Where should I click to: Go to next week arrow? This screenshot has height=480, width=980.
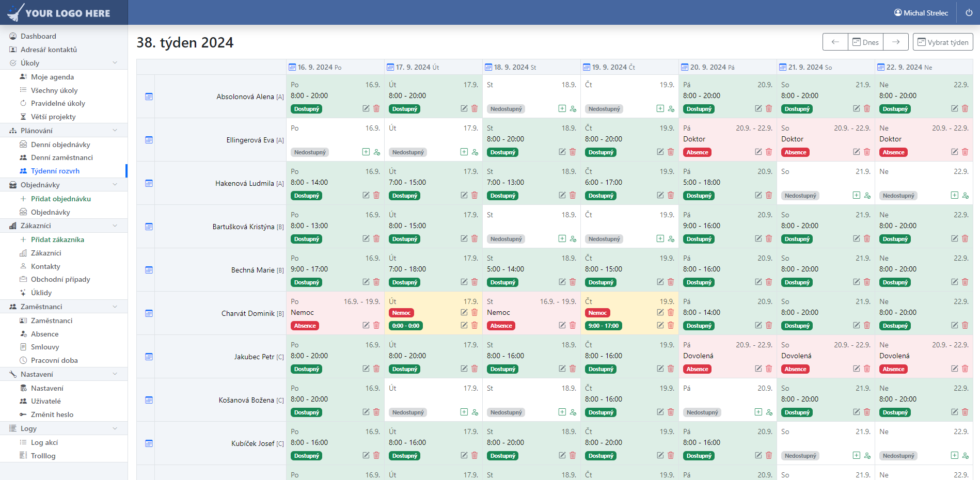pyautogui.click(x=896, y=42)
